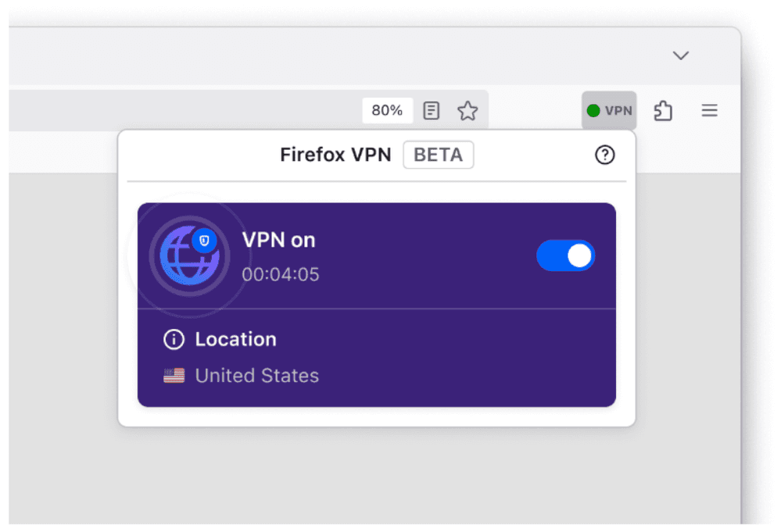Click the 80% zoom indicator
Screen dimensions: 781x532
click(387, 110)
